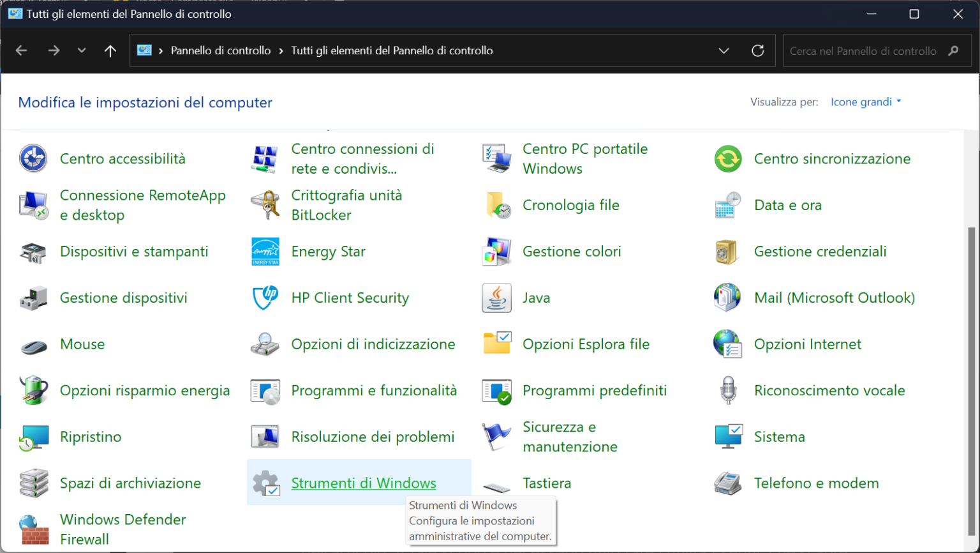Open Centro accessibilità
The image size is (980, 553).
pos(122,158)
